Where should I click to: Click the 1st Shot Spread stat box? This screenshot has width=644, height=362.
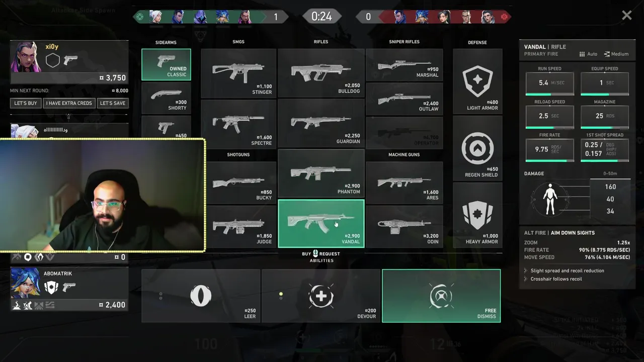point(605,150)
